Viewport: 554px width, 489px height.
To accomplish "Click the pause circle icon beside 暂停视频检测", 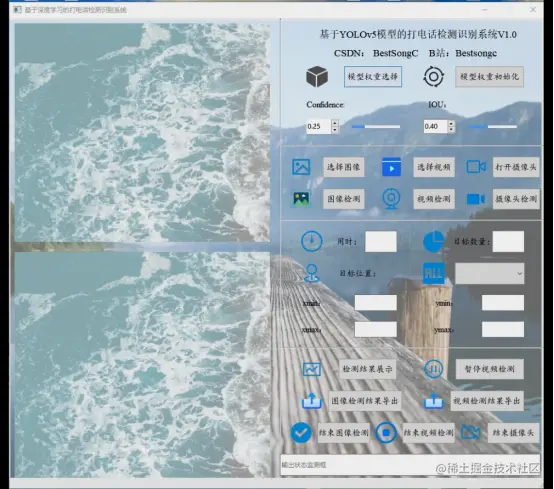I will coord(434,369).
